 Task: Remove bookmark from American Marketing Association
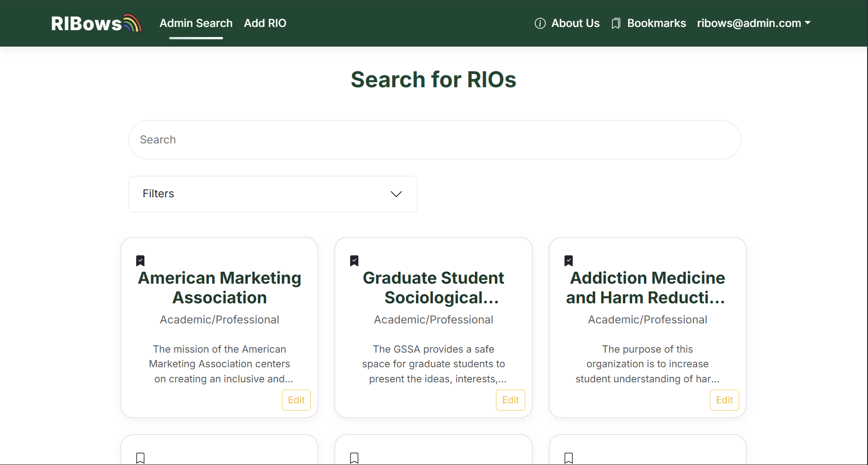click(x=140, y=261)
